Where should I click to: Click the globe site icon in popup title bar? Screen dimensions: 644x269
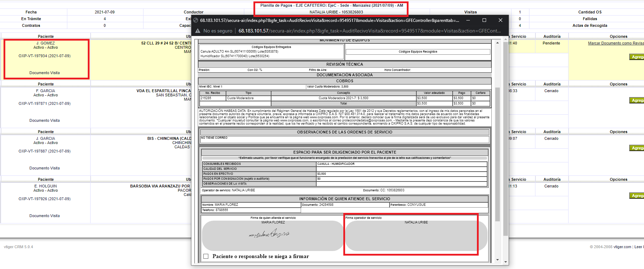[x=196, y=20]
